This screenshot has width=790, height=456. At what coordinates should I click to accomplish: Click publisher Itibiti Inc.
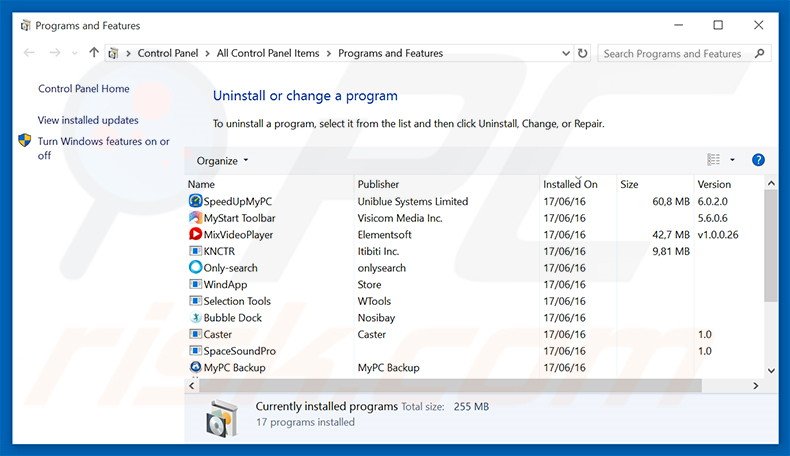pos(378,251)
